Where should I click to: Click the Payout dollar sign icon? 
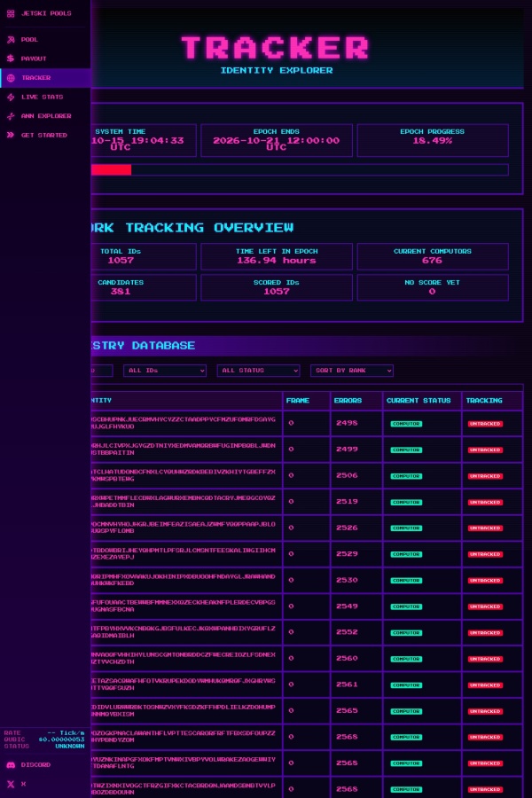click(x=11, y=59)
